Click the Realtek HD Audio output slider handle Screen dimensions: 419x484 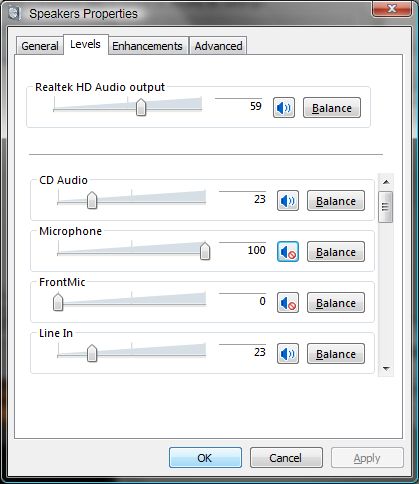pyautogui.click(x=141, y=107)
